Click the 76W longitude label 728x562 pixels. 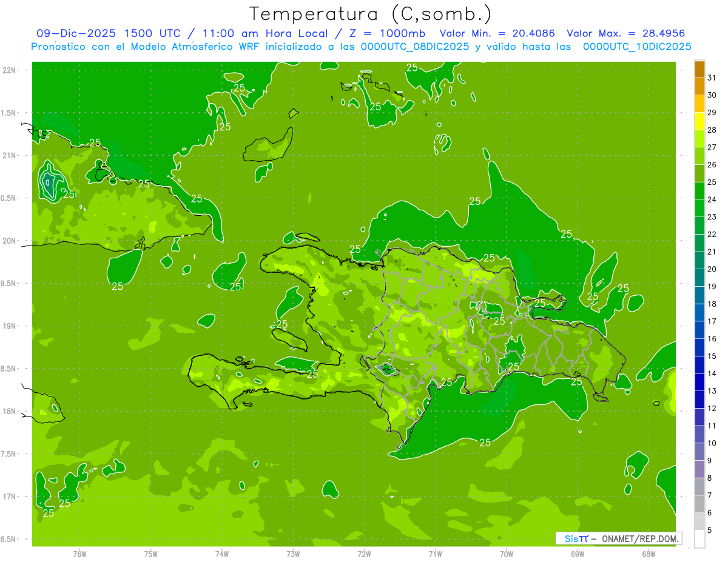point(79,554)
